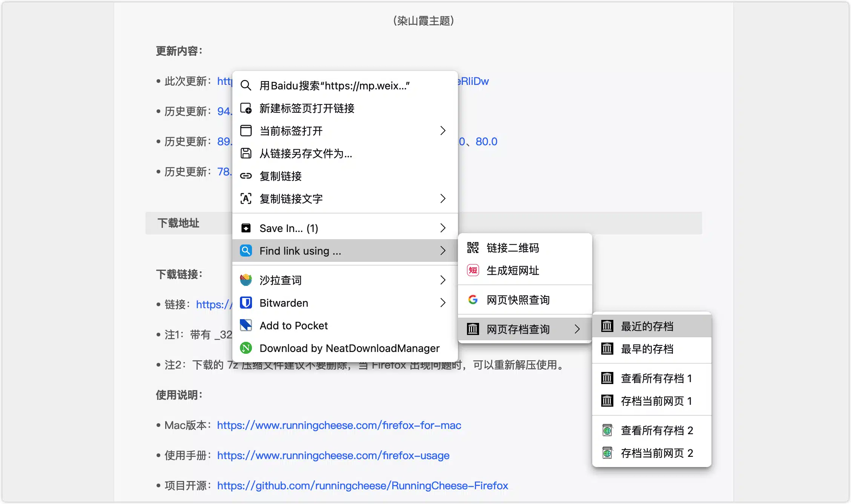Open the firefox-for-mac link

click(339, 425)
